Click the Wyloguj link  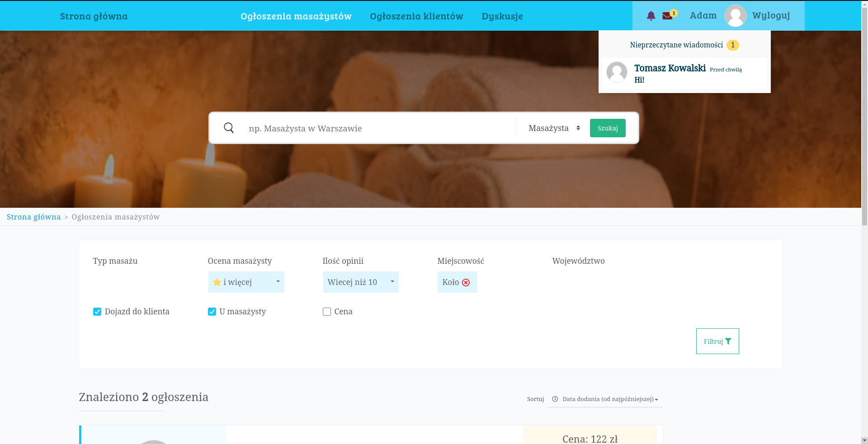[771, 15]
